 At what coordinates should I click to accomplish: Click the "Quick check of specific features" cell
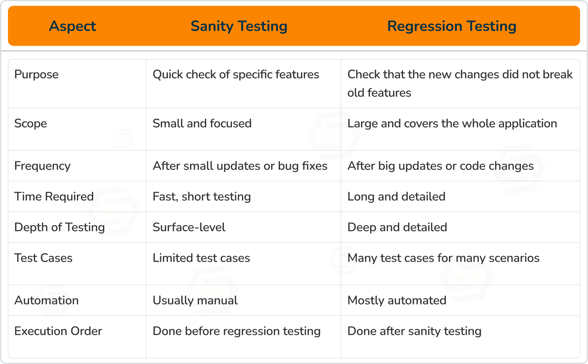(x=236, y=74)
